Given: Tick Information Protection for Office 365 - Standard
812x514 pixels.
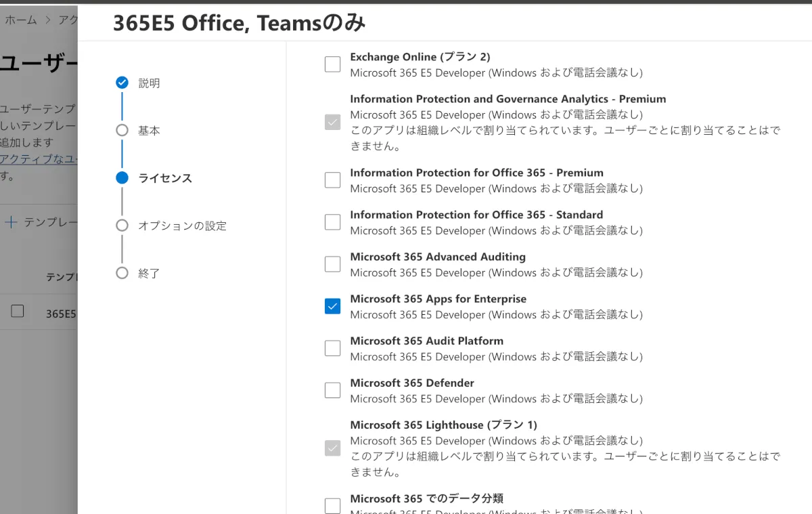Looking at the screenshot, I should [x=332, y=222].
